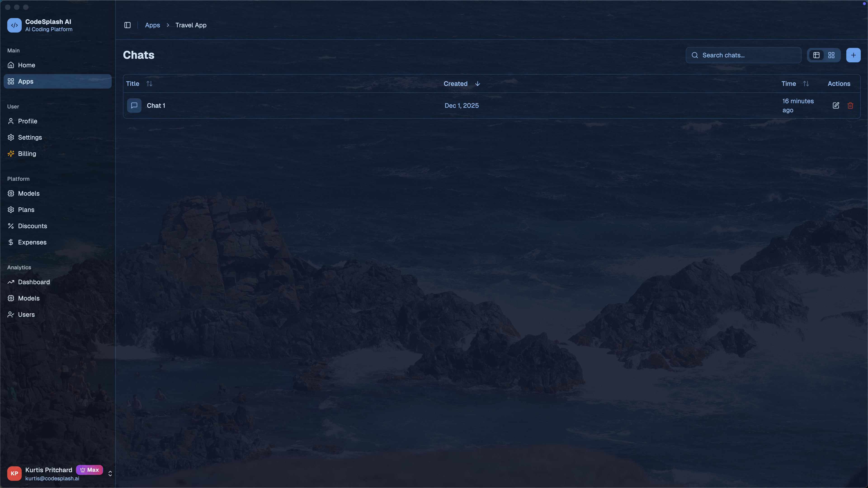Open the Home menu item

(26, 65)
